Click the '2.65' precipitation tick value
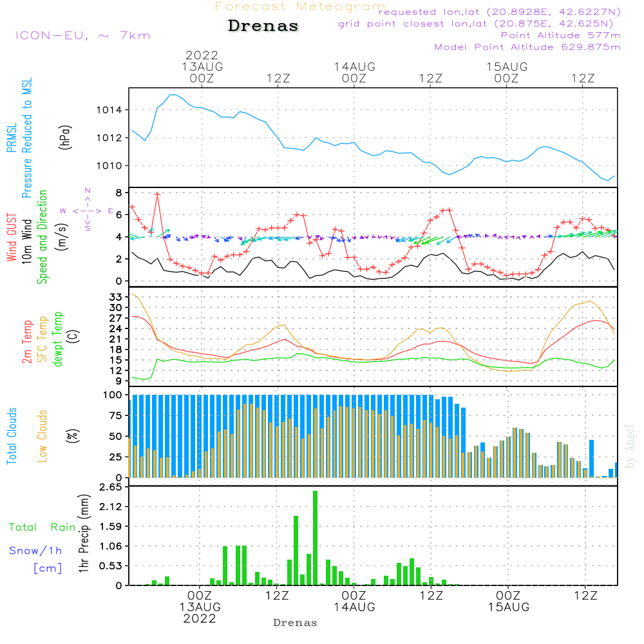644x644 pixels. [111, 487]
